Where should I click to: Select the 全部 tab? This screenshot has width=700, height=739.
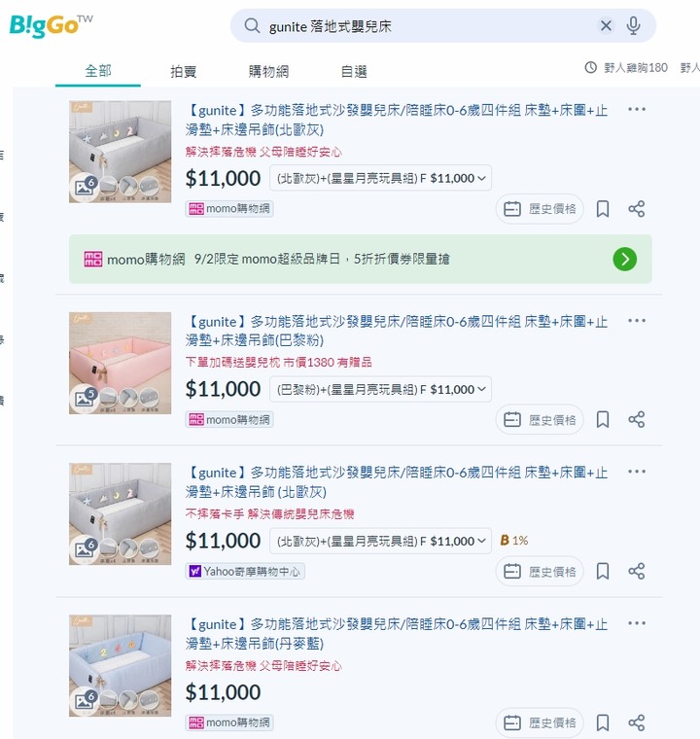click(x=98, y=71)
